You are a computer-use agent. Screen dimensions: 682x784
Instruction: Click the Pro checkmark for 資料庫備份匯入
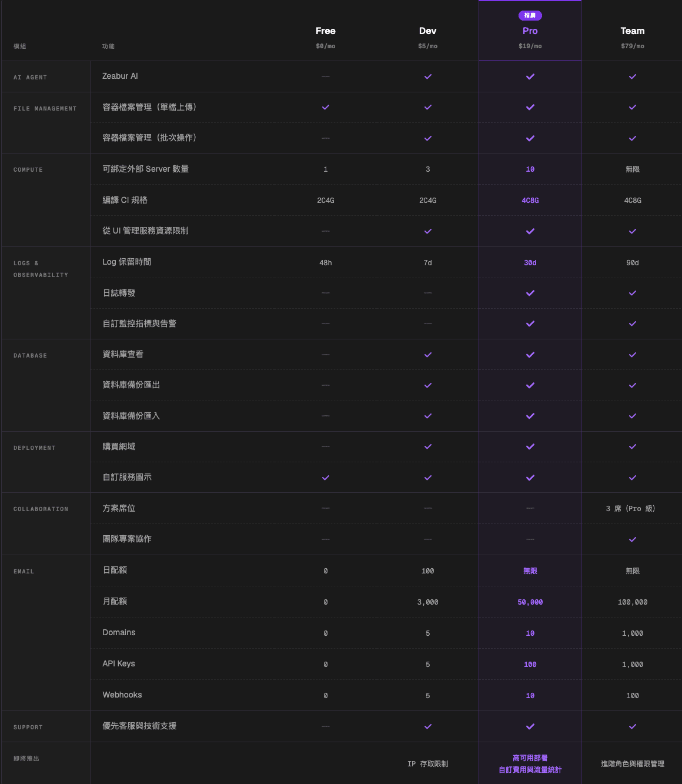point(530,416)
